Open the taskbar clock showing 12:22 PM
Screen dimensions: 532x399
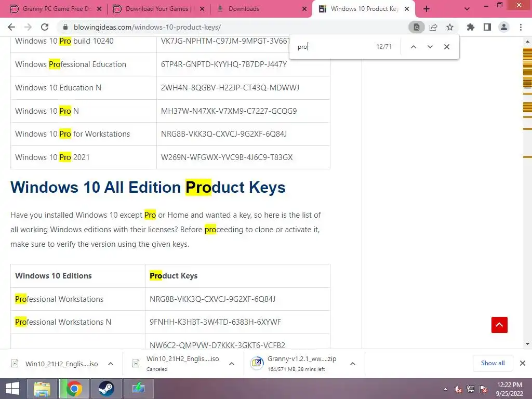tap(509, 389)
